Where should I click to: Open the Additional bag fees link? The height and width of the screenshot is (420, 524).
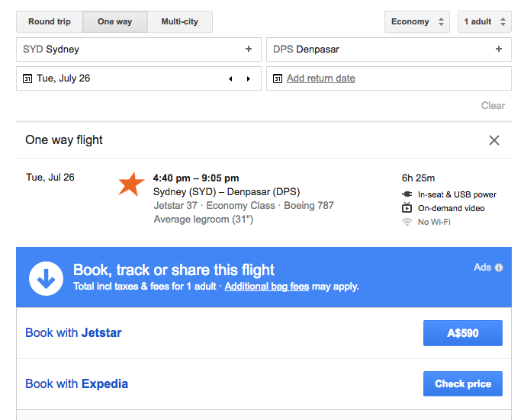point(267,287)
